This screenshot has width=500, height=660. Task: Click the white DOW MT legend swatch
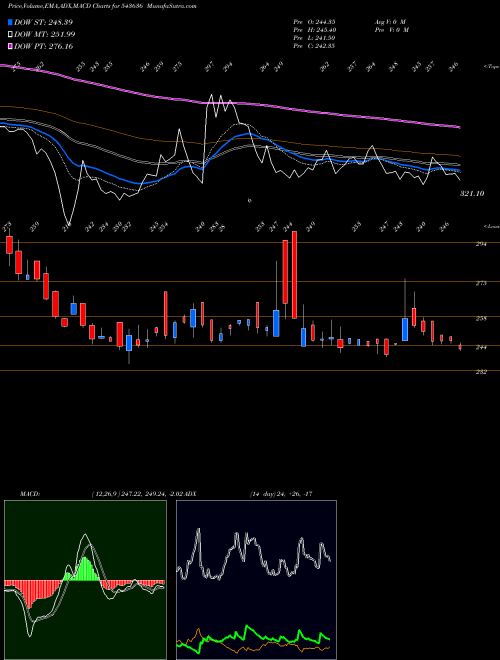pyautogui.click(x=10, y=35)
